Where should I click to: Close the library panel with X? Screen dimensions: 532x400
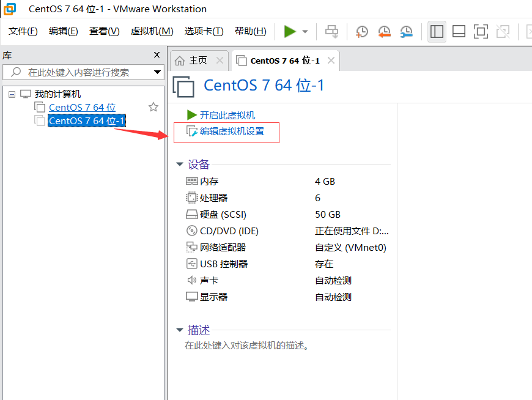pos(157,55)
